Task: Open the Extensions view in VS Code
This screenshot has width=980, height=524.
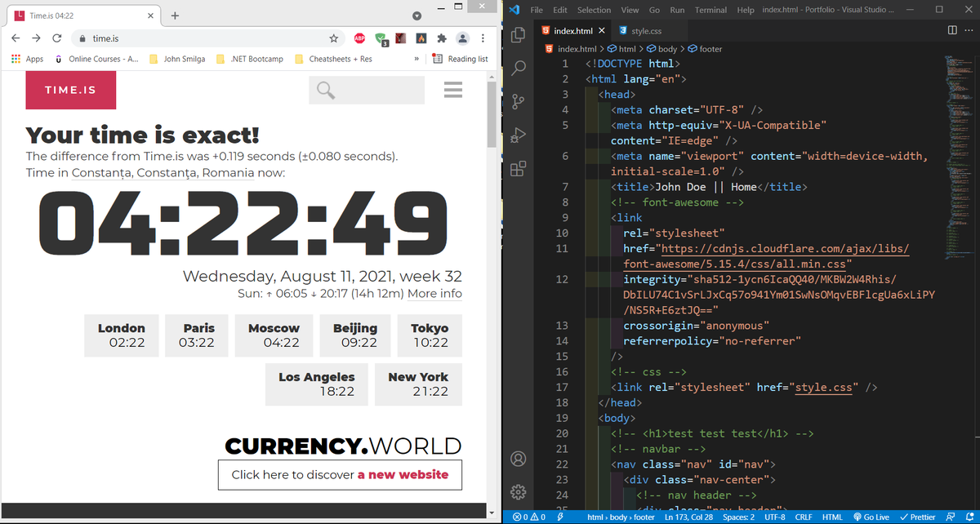Action: pyautogui.click(x=517, y=169)
